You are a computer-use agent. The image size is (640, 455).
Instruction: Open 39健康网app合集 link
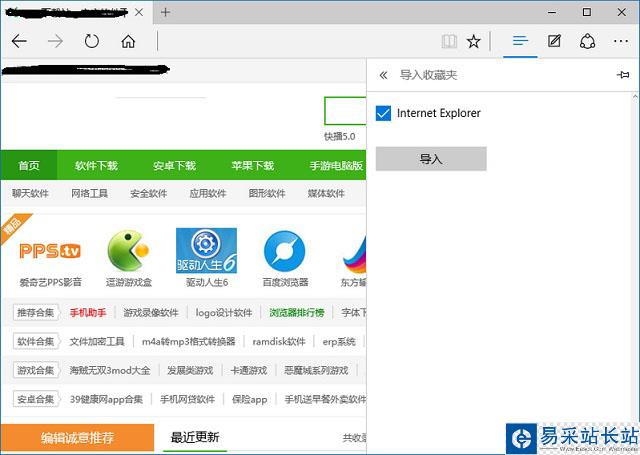tap(106, 399)
